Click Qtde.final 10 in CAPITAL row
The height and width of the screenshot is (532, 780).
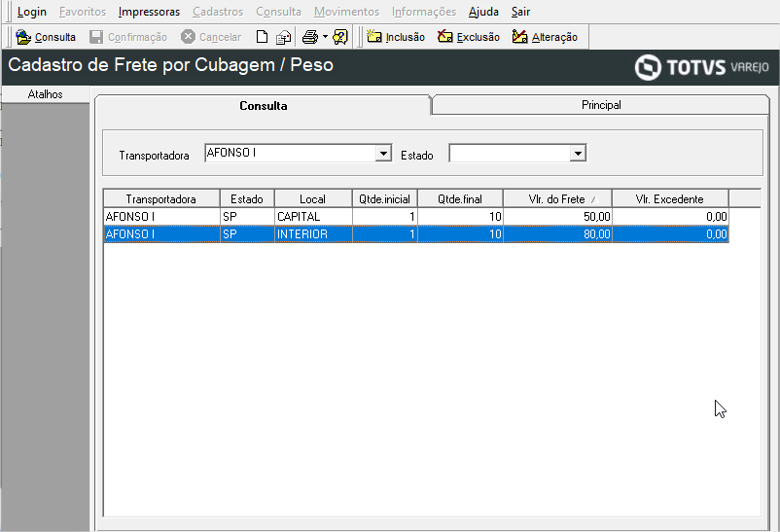[460, 217]
